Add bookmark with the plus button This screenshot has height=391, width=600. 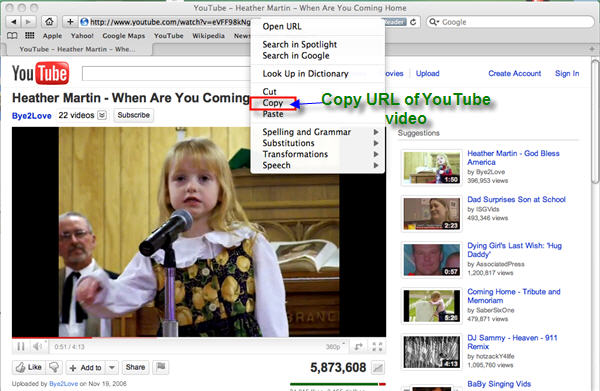pos(70,22)
